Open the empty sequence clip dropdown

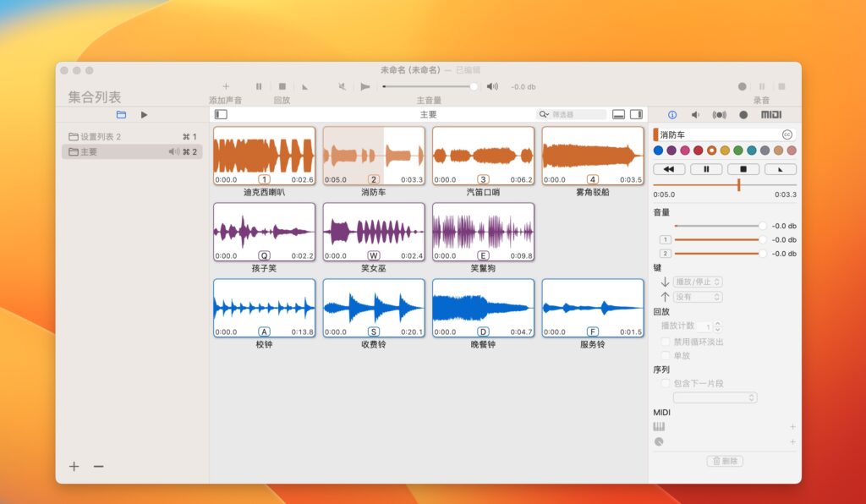point(715,397)
